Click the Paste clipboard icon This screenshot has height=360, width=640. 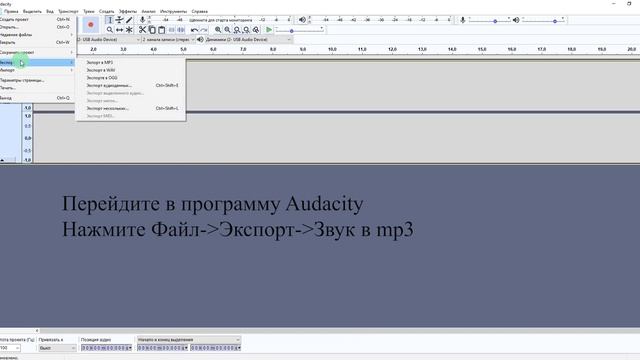(162, 30)
